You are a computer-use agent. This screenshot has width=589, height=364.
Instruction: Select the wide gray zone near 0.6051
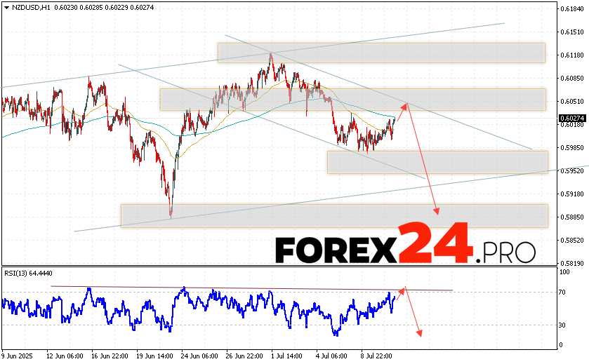click(x=352, y=99)
